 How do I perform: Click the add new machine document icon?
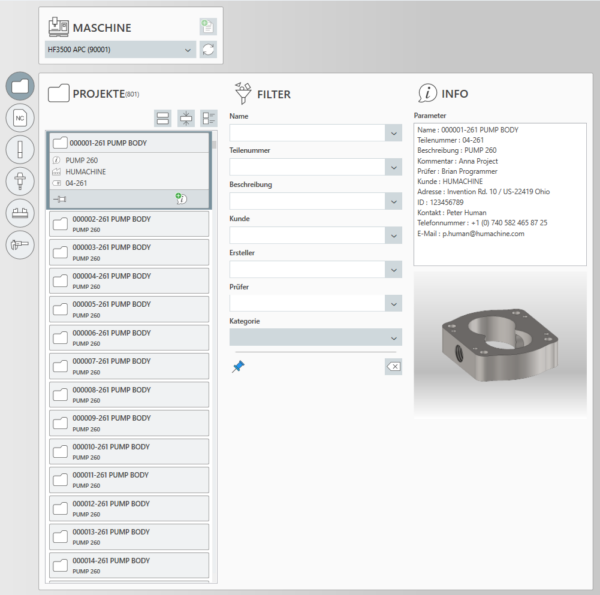pos(207,27)
